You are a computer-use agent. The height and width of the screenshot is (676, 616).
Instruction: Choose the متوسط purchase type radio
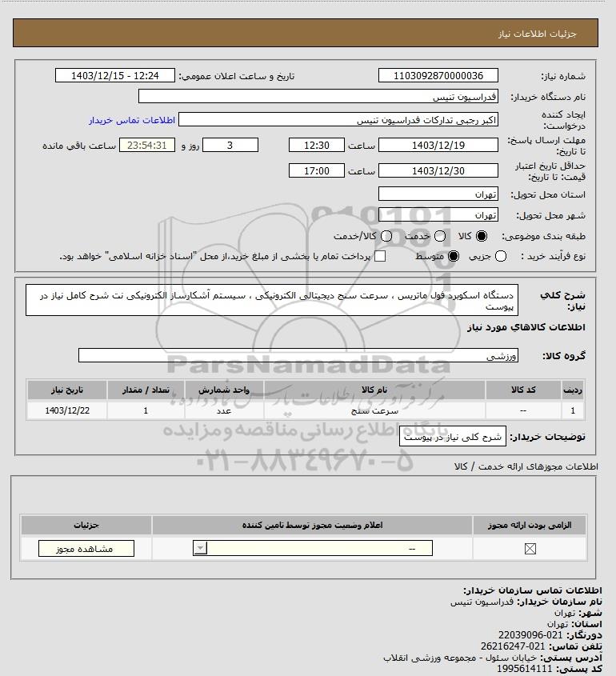pyautogui.click(x=453, y=256)
